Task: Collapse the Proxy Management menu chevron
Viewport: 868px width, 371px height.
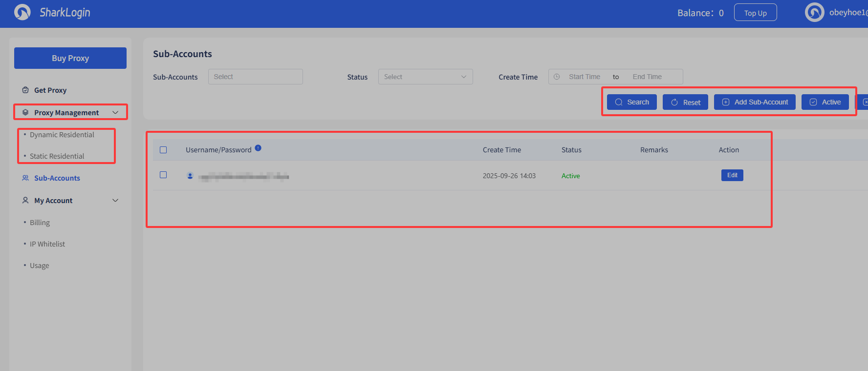Action: 115,112
